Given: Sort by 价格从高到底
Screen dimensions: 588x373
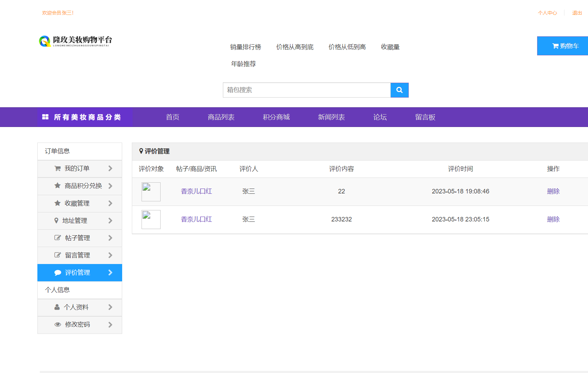Looking at the screenshot, I should (x=295, y=47).
